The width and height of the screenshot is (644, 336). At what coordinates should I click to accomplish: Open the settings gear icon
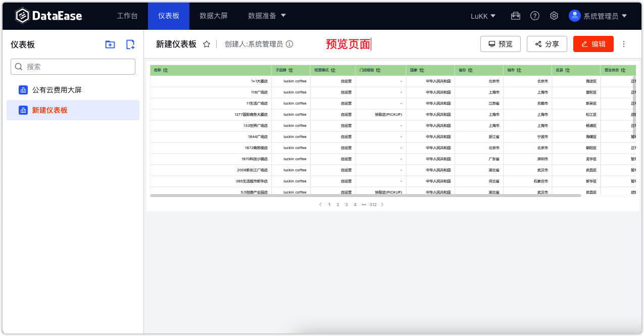[x=554, y=16]
